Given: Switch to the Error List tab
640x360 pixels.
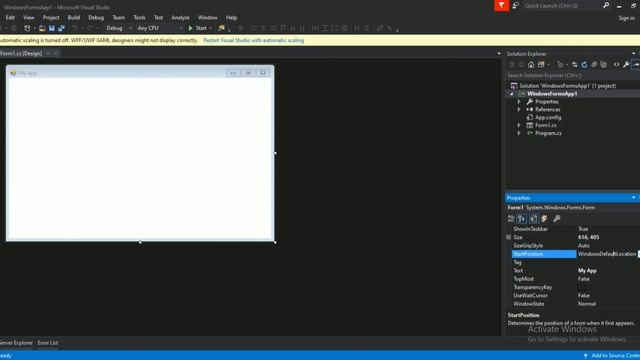Looking at the screenshot, I should [48, 343].
